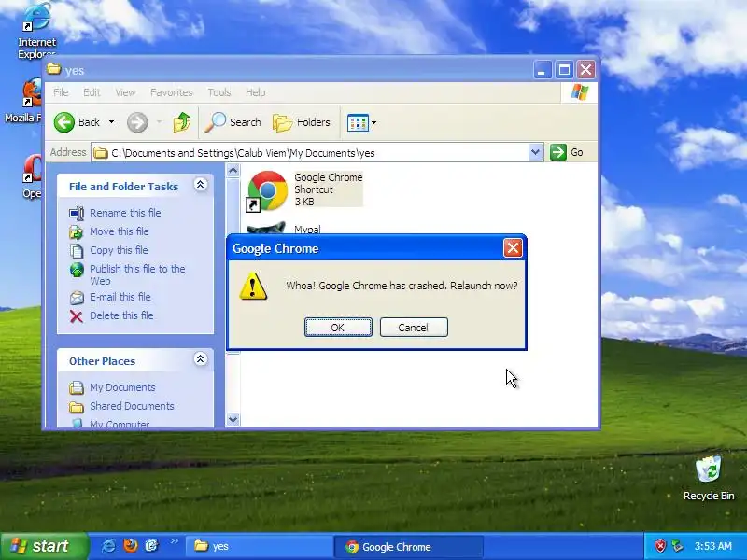747x560 pixels.
Task: Click the Windows flag logo in Explorer
Action: click(x=579, y=91)
